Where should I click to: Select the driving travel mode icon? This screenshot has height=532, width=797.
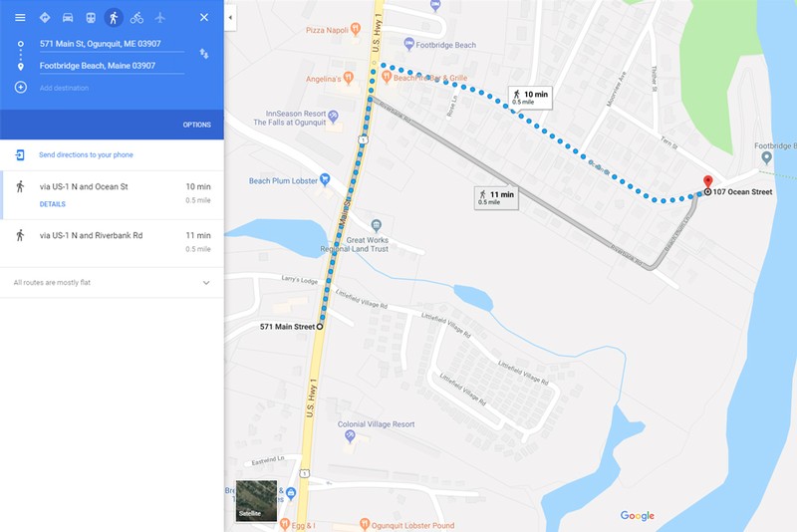[x=68, y=18]
